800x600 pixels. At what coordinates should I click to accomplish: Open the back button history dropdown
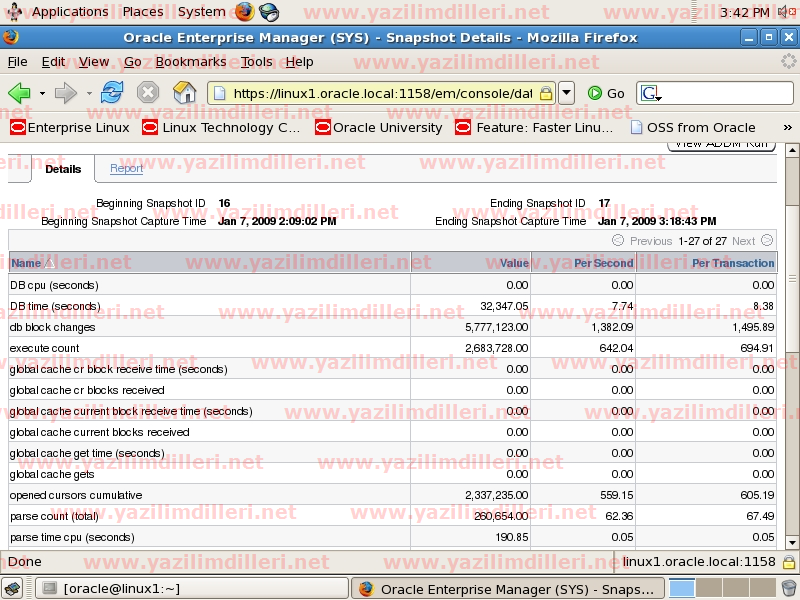tap(42, 93)
